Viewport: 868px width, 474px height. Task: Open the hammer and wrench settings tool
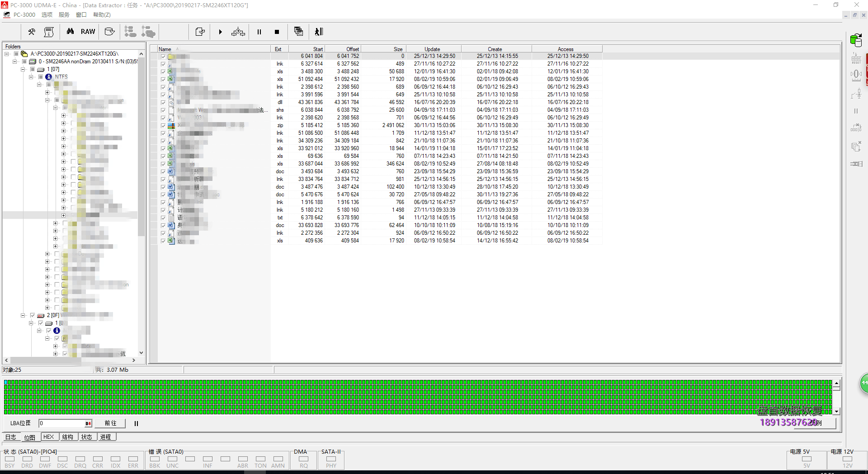tap(32, 32)
